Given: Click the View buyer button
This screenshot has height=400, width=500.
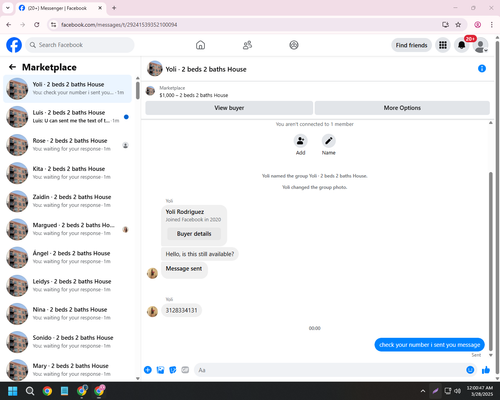Looking at the screenshot, I should pos(229,108).
